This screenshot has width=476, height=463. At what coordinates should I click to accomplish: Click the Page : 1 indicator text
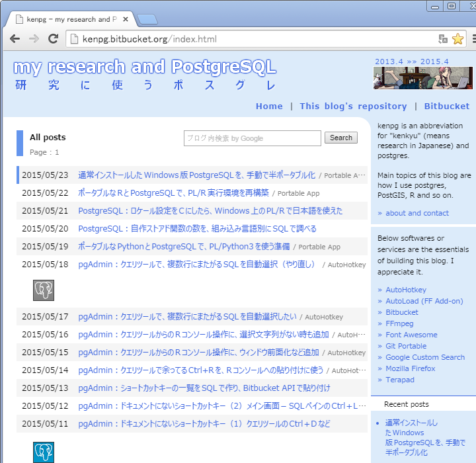(44, 152)
